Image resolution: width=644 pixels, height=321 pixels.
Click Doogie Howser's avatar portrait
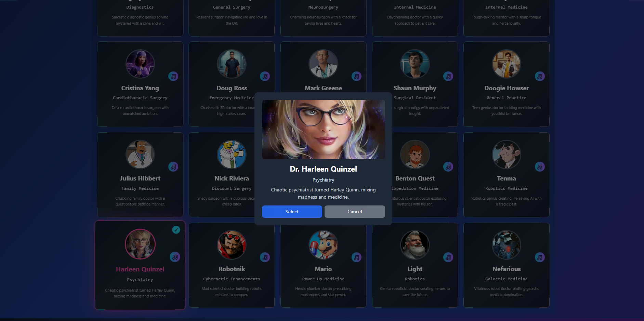(507, 64)
